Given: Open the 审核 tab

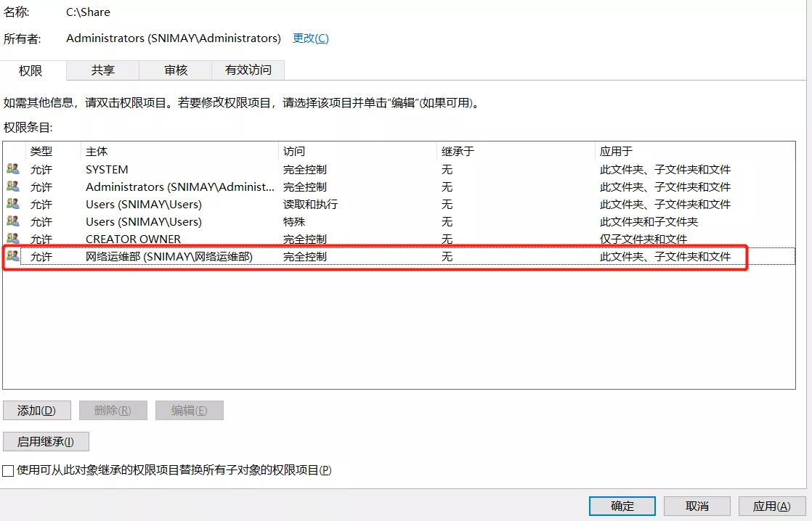Looking at the screenshot, I should 176,70.
